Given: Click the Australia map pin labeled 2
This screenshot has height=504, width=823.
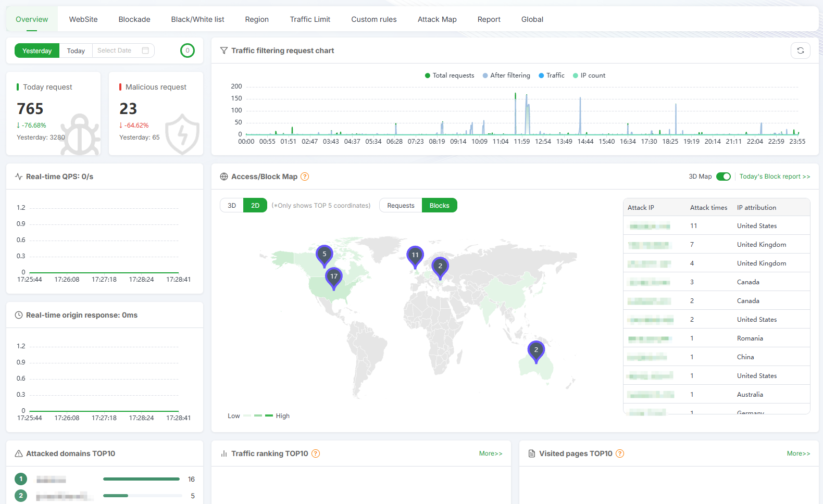Looking at the screenshot, I should (x=536, y=351).
